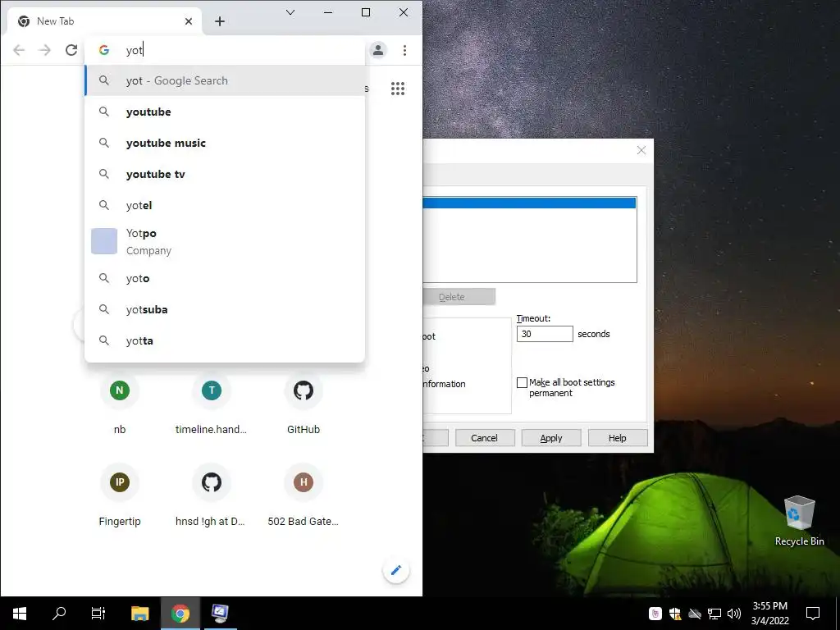Open Windows Security tray icon
This screenshot has width=840, height=630.
675,614
